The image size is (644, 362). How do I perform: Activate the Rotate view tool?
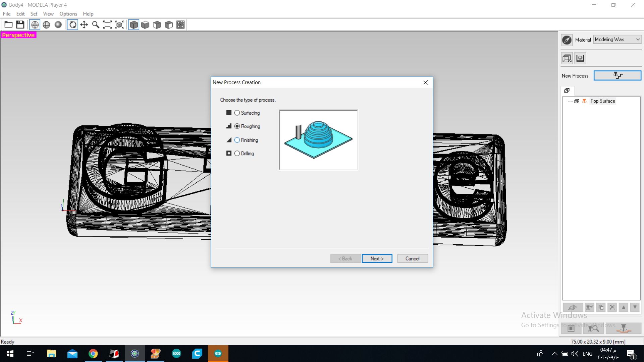72,24
